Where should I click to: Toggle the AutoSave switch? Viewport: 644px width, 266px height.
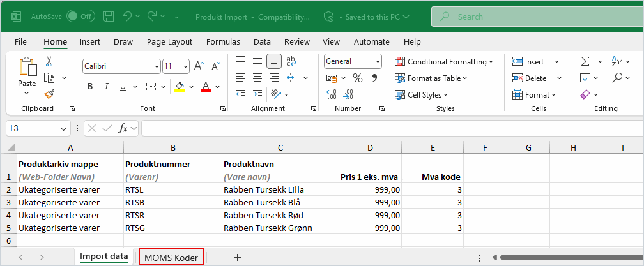[x=80, y=17]
